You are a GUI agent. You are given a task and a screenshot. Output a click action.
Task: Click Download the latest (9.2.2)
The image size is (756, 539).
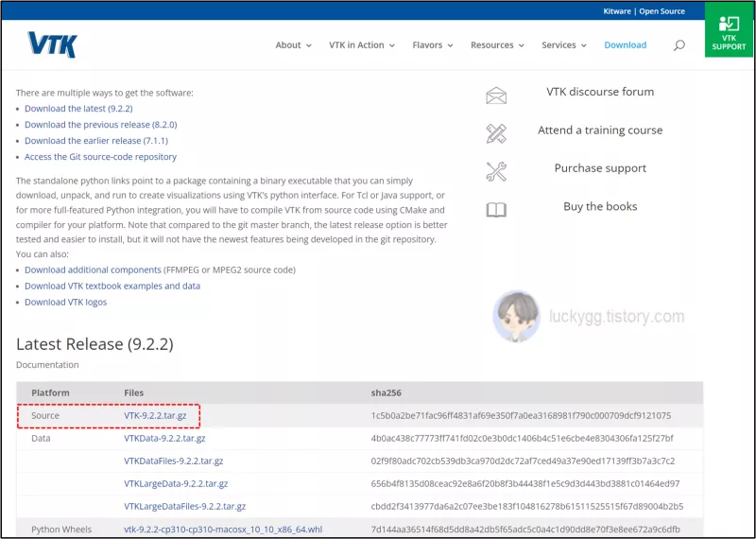click(78, 109)
